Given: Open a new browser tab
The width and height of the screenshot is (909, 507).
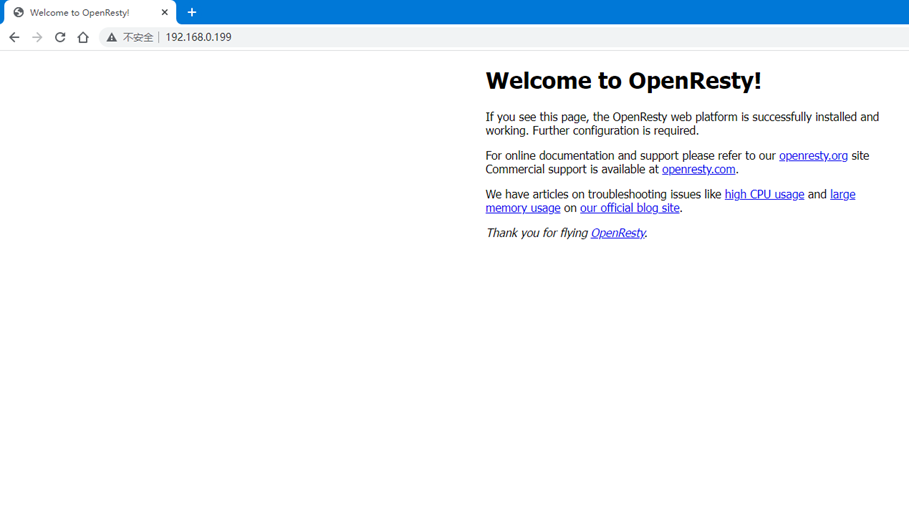Looking at the screenshot, I should click(192, 12).
